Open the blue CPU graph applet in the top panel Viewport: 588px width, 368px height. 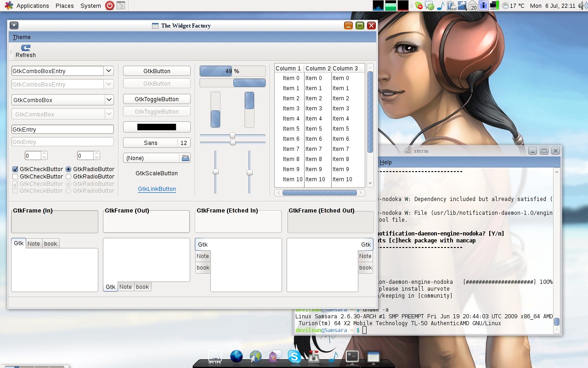pyautogui.click(x=378, y=6)
